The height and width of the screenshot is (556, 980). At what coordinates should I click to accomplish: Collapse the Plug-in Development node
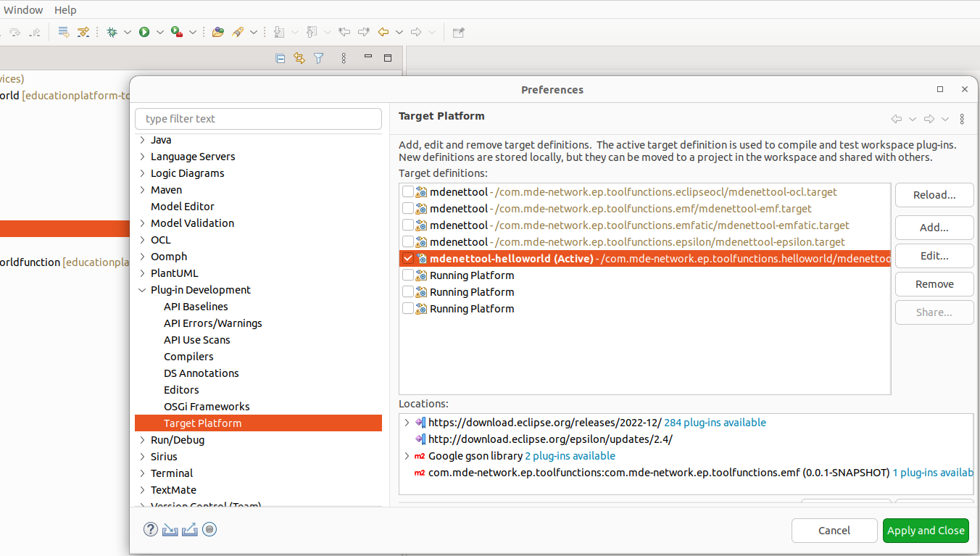click(142, 290)
